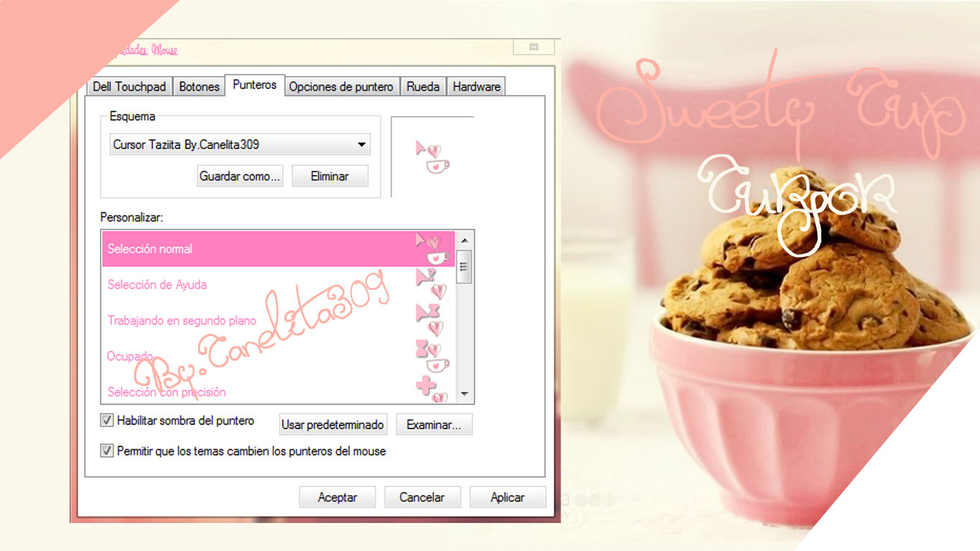Click the Cancelar button
This screenshot has width=980, height=551.
click(x=422, y=497)
